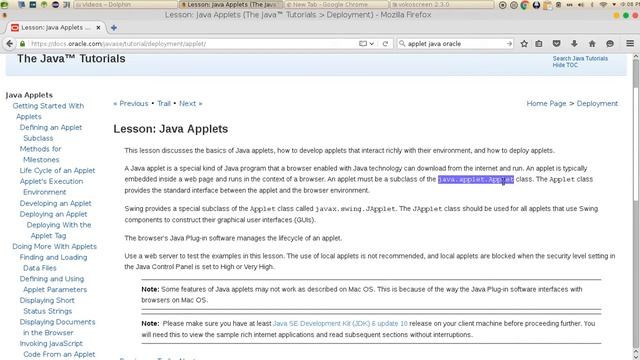The width and height of the screenshot is (640, 360).
Task: Show bookmarks list clipboard icon
Action: pyautogui.click(x=539, y=44)
